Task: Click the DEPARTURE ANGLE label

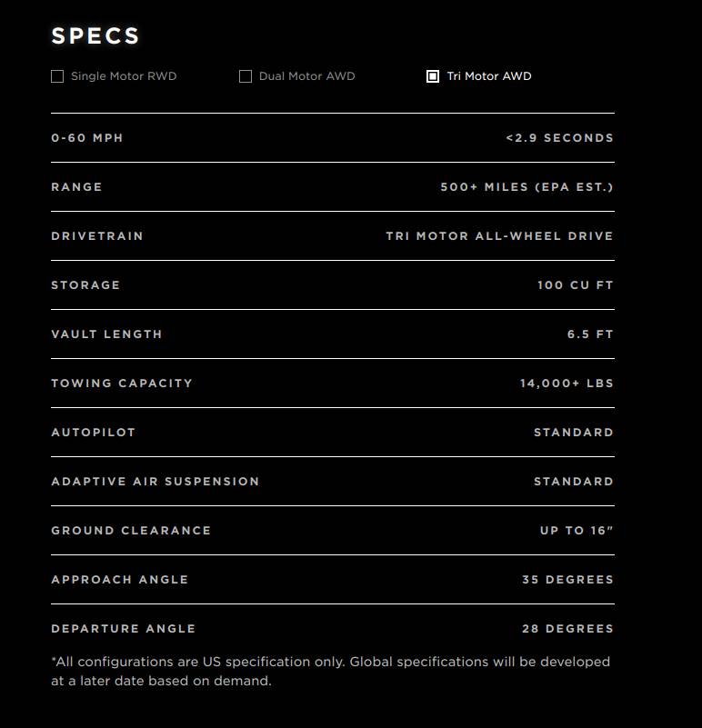Action: pyautogui.click(x=124, y=629)
